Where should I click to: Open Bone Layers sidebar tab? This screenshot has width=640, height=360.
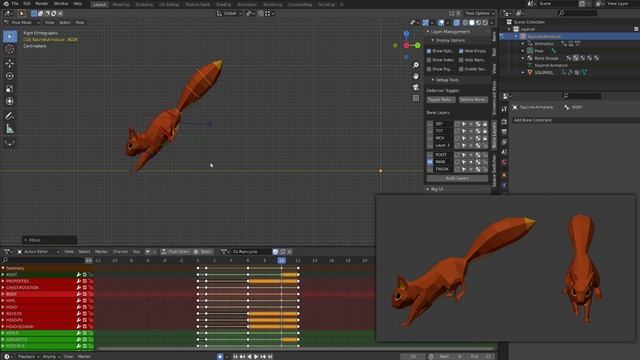494,136
